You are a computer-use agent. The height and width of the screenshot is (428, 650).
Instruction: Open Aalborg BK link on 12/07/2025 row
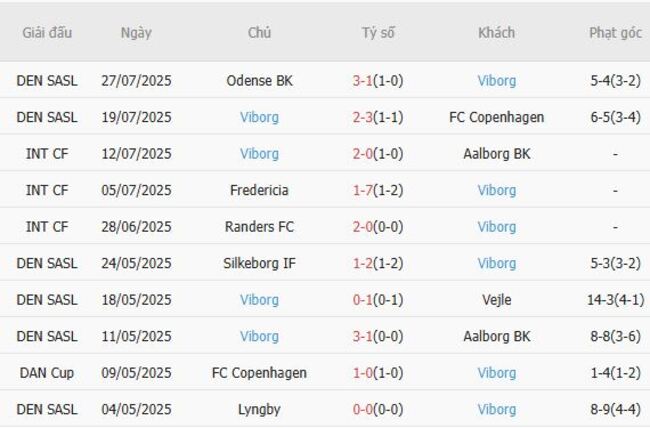tap(496, 154)
